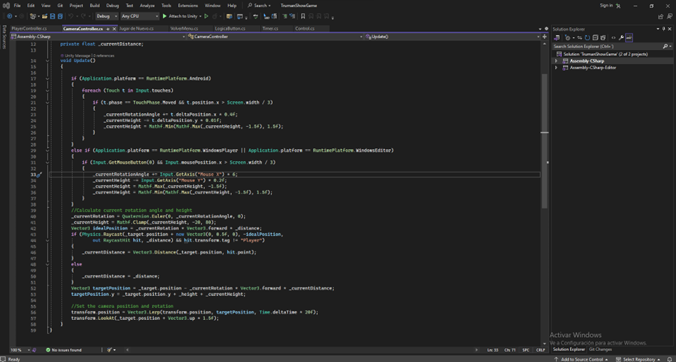676x362 pixels.
Task: Switch to Control.cs tab
Action: 304,28
